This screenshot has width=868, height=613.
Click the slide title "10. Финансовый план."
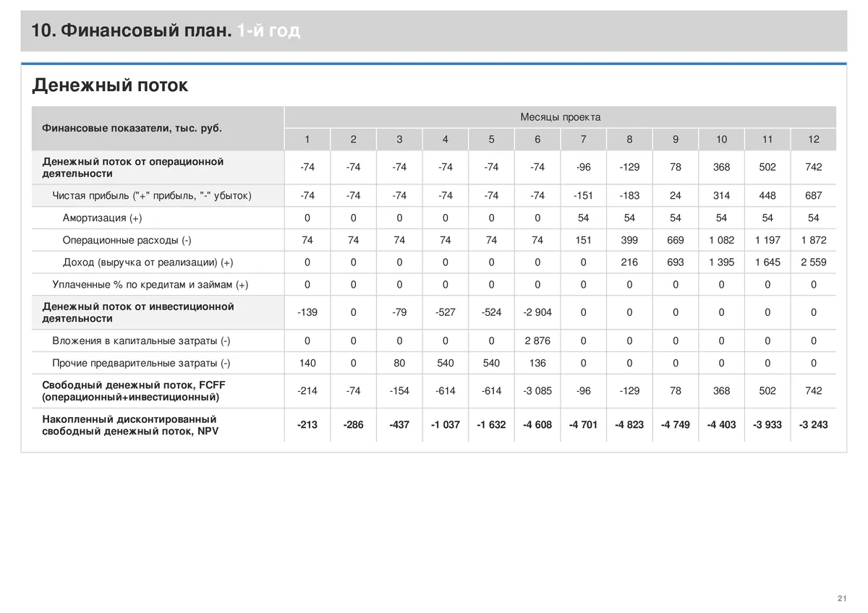click(132, 31)
